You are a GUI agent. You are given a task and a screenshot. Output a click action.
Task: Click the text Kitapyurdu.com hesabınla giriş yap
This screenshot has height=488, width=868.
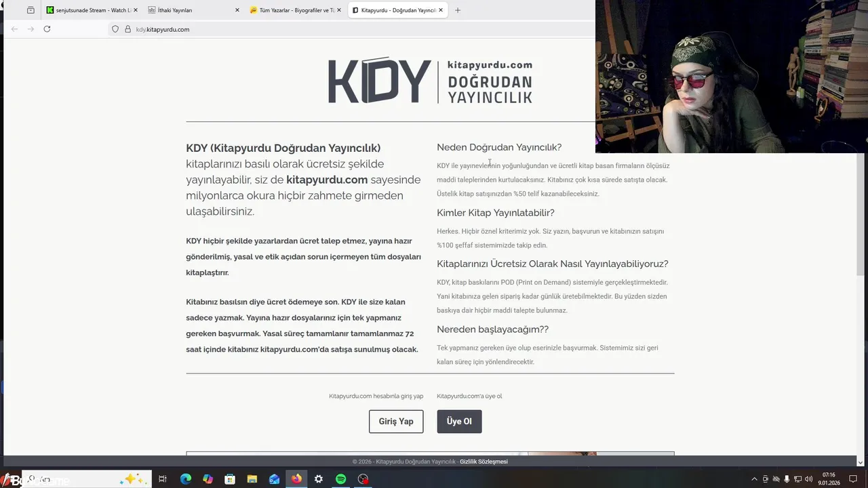(x=376, y=396)
